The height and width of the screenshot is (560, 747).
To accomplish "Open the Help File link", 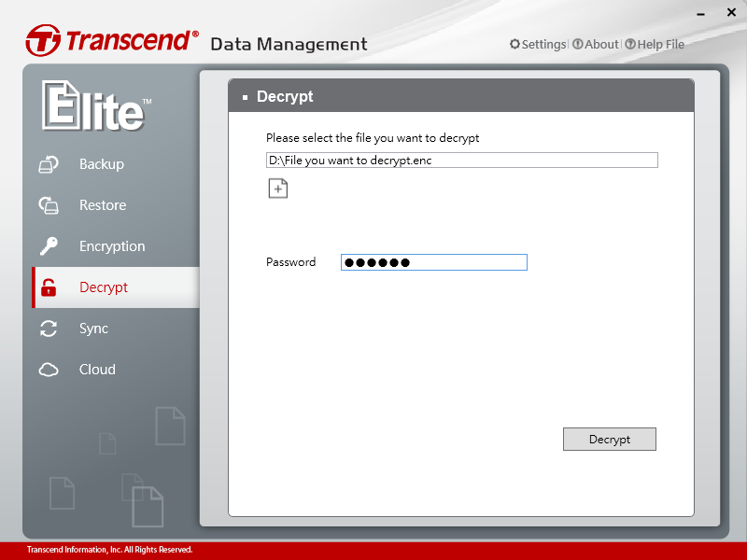I will (660, 44).
